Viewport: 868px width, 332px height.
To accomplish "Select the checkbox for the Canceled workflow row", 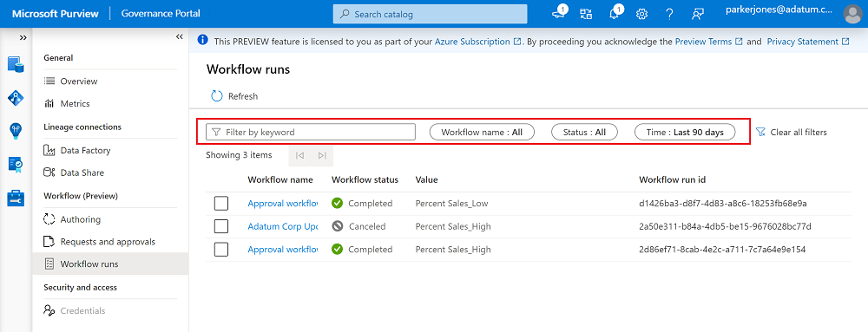I will coord(221,226).
